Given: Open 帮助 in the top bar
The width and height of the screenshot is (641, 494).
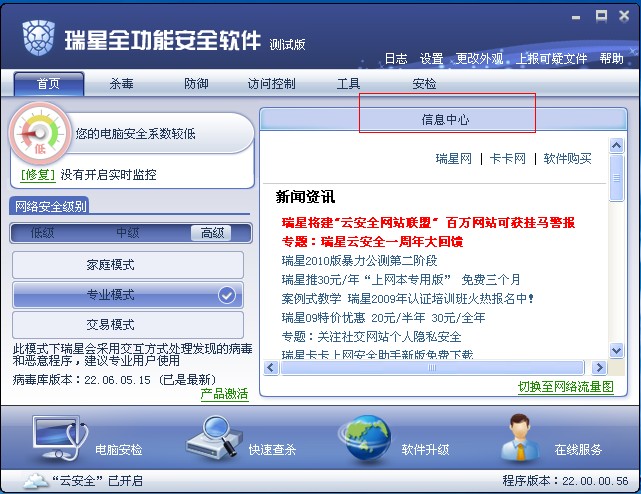Looking at the screenshot, I should pyautogui.click(x=612, y=59).
